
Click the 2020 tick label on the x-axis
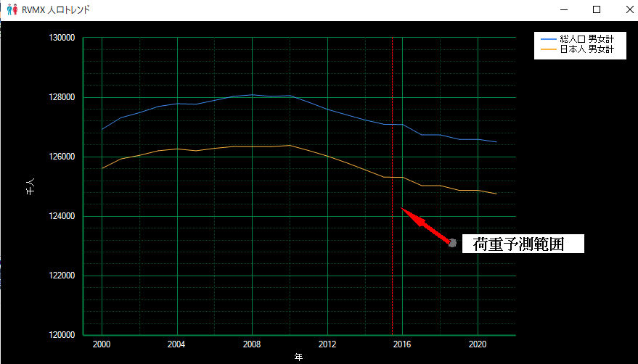(478, 344)
